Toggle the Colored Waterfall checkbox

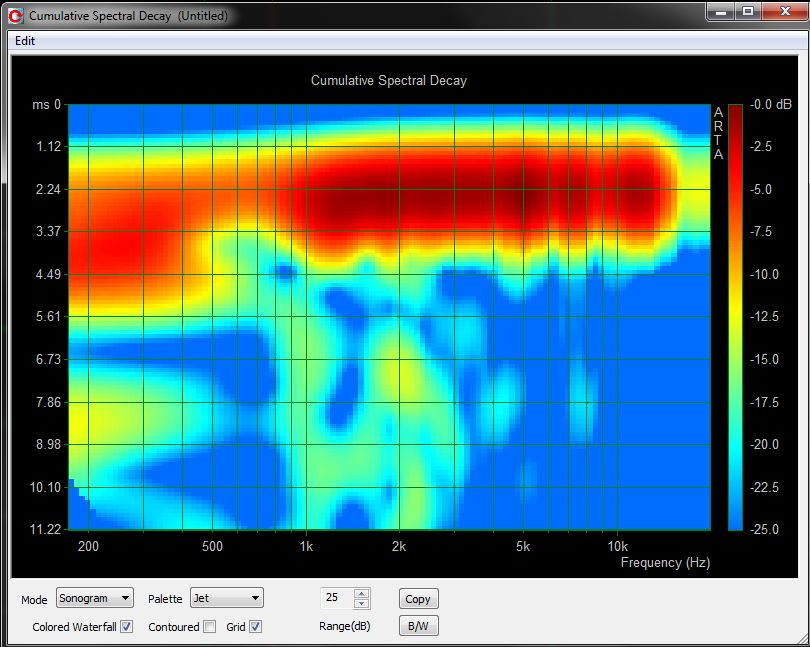[127, 627]
